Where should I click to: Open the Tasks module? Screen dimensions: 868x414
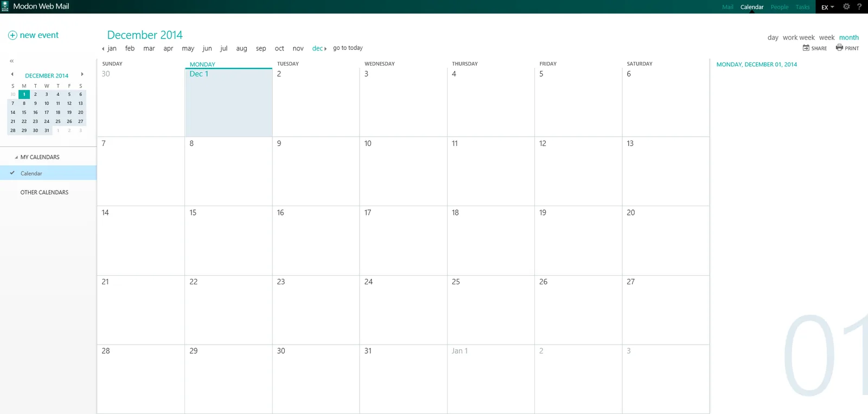[803, 7]
